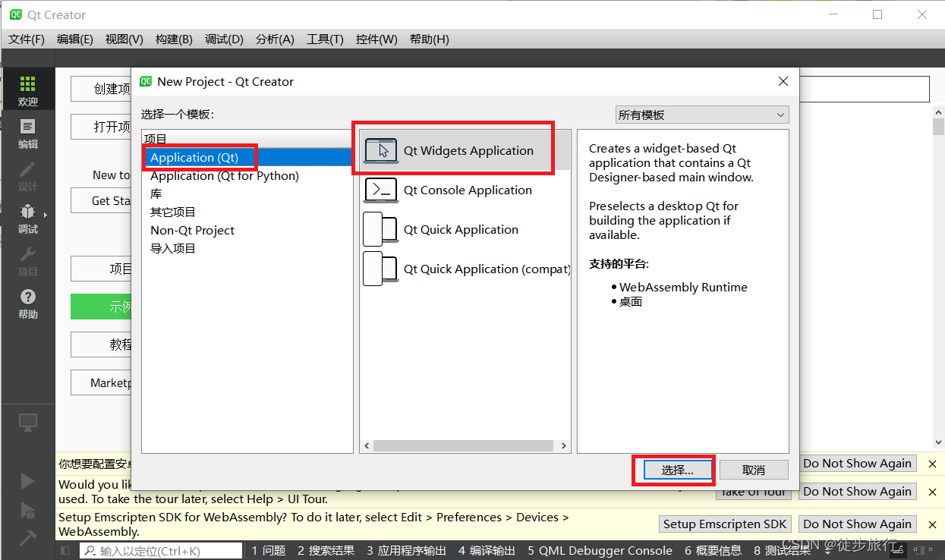
Task: Dismiss the Android configuration info bar
Action: click(931, 463)
